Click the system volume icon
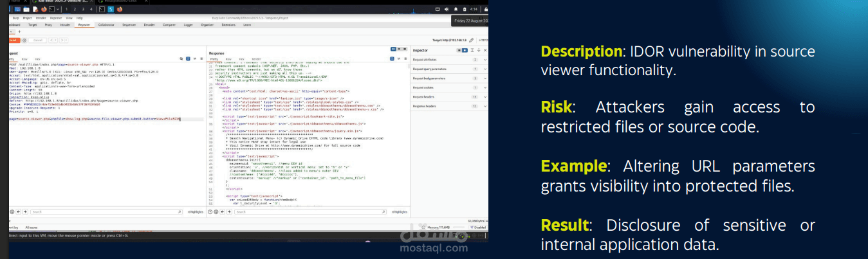The height and width of the screenshot is (259, 868). [x=445, y=9]
